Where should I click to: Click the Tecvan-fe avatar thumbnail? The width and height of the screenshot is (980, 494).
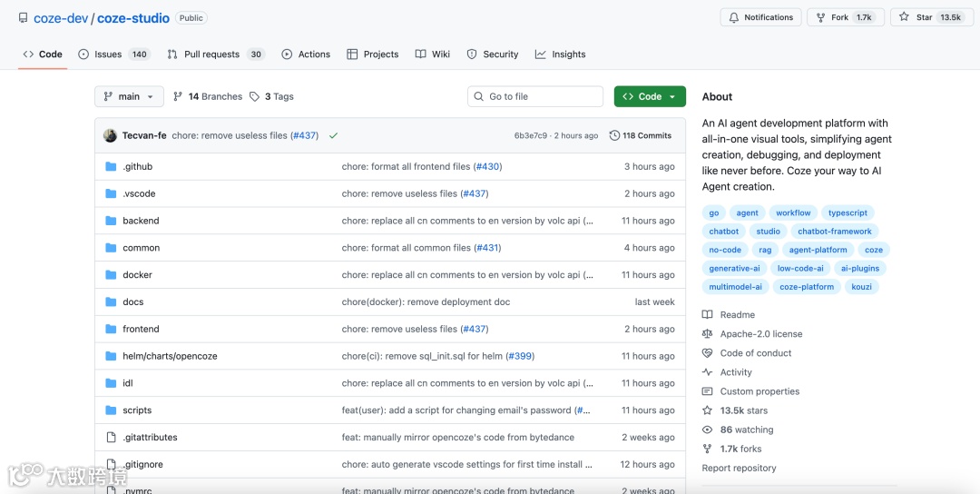tap(110, 135)
